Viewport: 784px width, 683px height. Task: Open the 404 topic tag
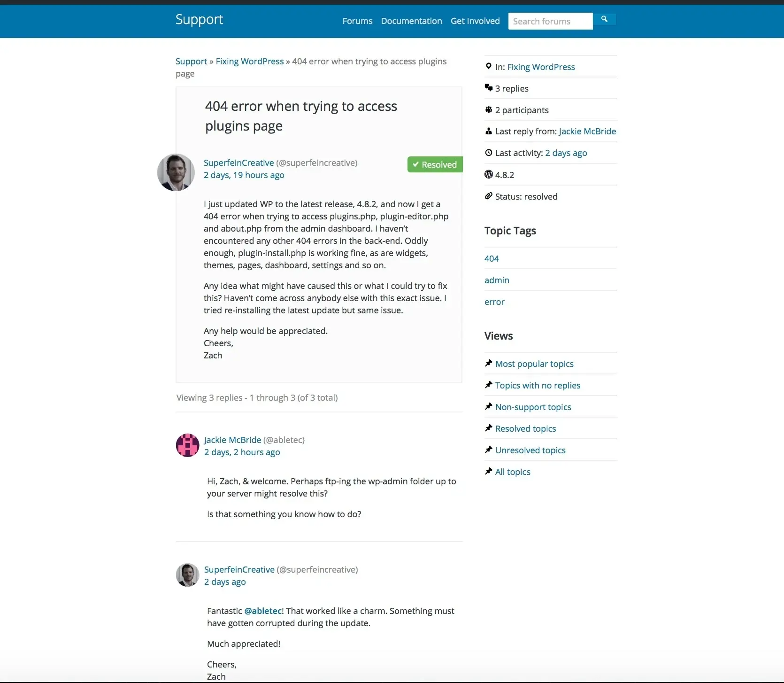pos(492,258)
